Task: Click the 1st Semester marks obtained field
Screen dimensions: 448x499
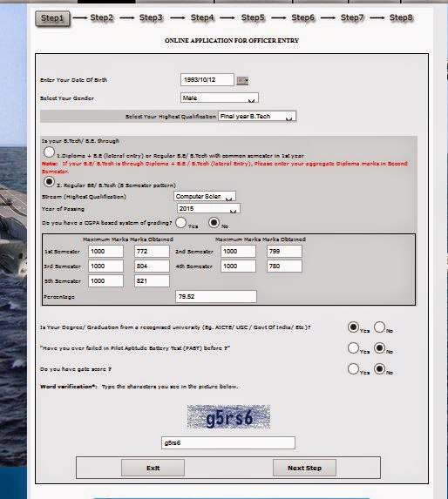Action: 152,252
